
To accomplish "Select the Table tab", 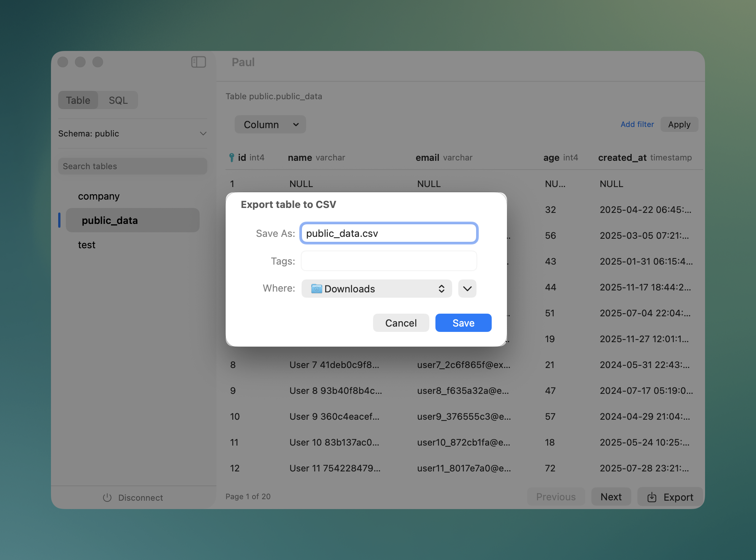I will [78, 100].
